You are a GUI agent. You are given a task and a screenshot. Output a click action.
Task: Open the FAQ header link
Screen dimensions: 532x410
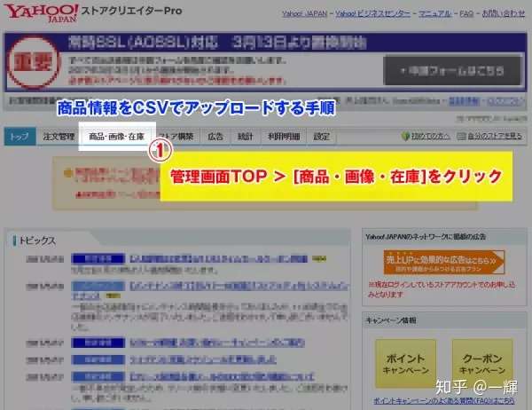click(x=466, y=13)
